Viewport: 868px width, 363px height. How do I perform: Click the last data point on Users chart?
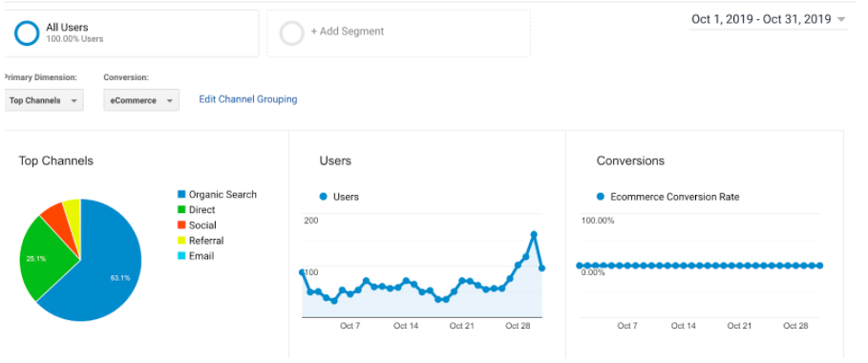coord(542,268)
